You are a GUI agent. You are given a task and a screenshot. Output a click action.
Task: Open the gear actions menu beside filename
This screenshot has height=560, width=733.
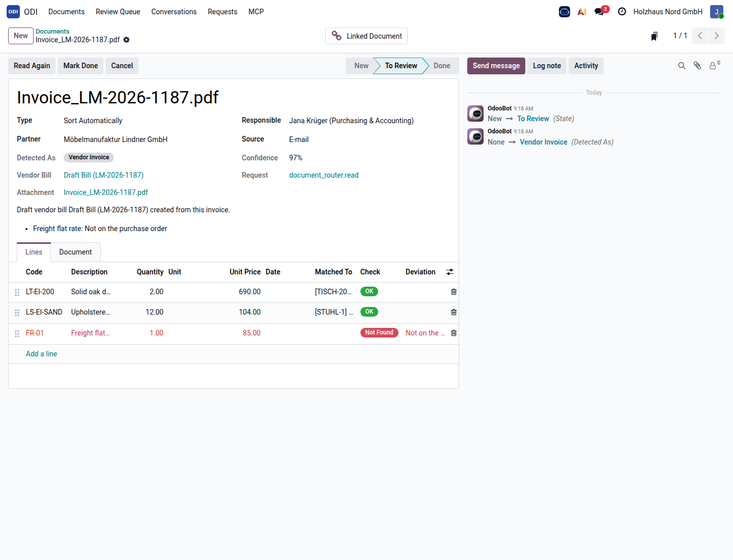click(x=127, y=40)
